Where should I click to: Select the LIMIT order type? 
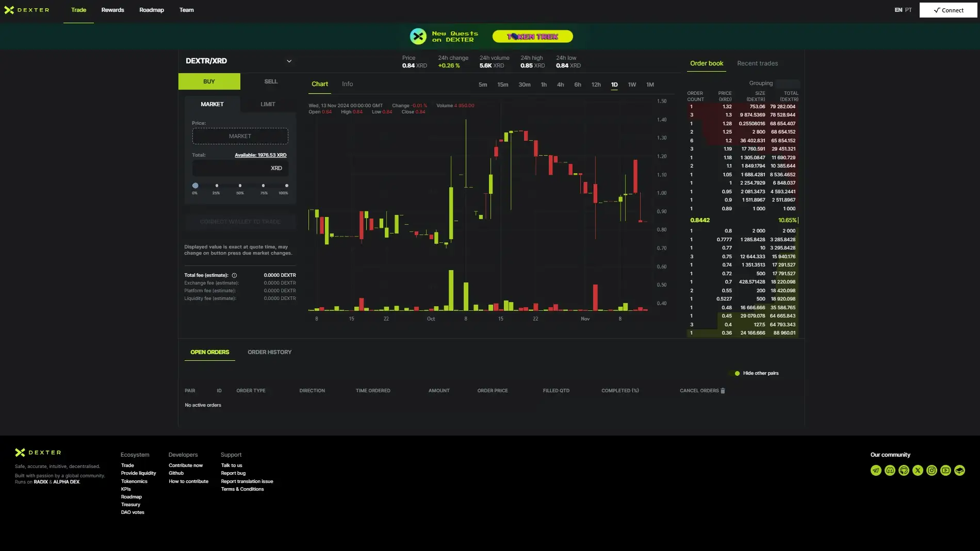[268, 104]
